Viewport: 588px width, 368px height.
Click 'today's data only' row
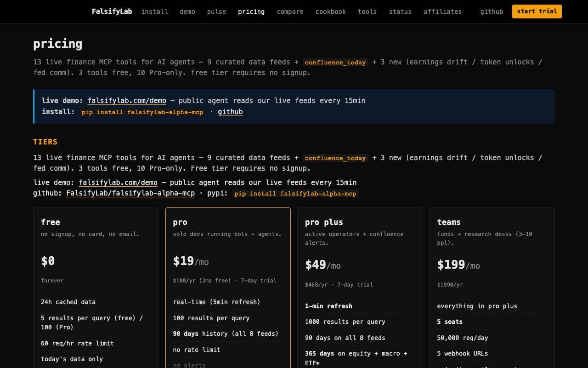(96, 359)
